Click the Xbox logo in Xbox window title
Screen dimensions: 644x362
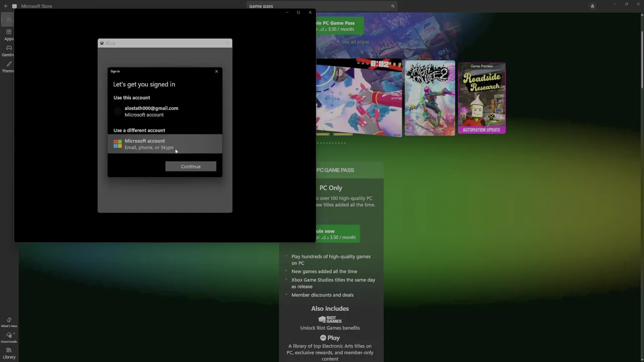[x=102, y=43]
